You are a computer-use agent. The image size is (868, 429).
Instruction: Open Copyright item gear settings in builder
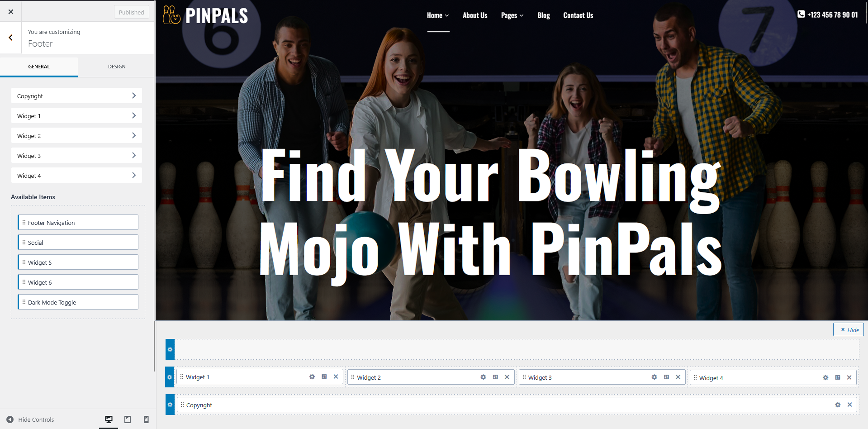pos(838,405)
